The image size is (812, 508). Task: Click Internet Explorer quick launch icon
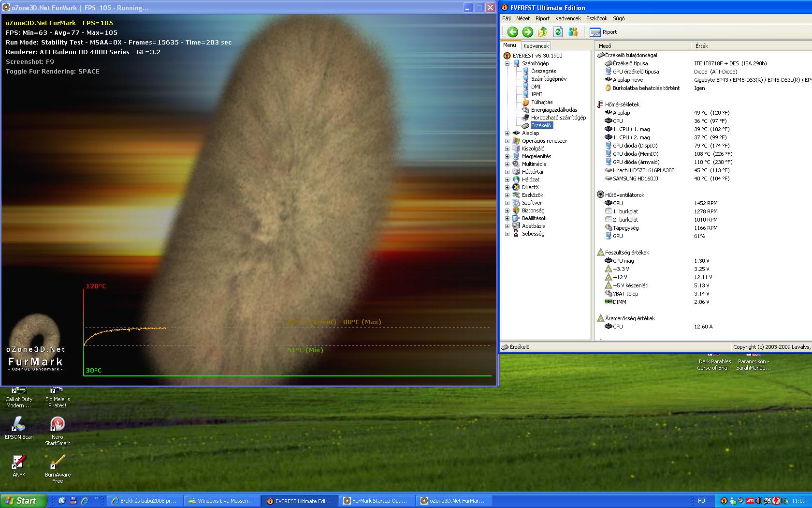85,501
